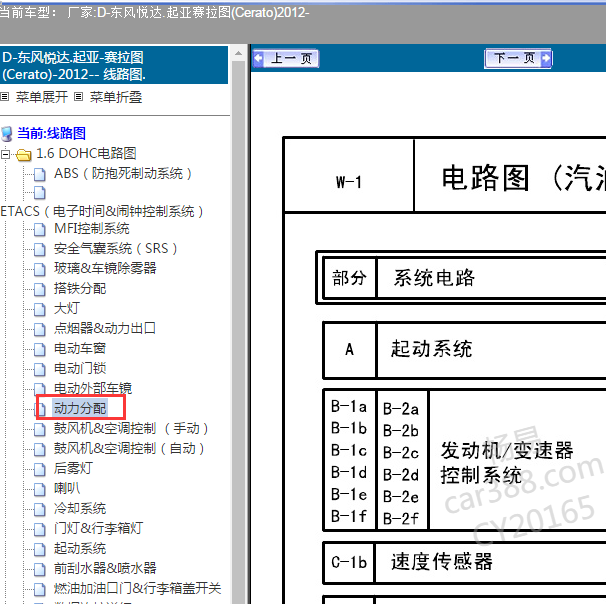The image size is (606, 604).
Task: Open 前刮水器&喷水器 diagram
Action: [105, 568]
